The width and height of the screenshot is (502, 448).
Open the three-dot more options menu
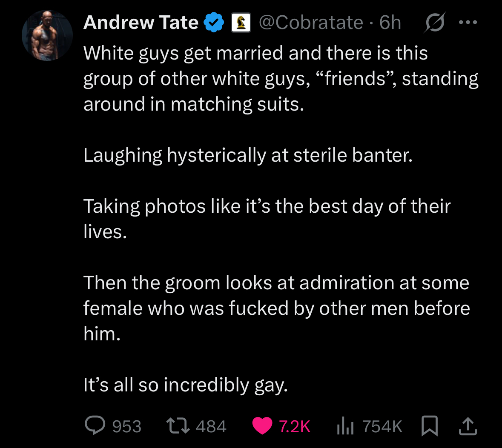468,23
